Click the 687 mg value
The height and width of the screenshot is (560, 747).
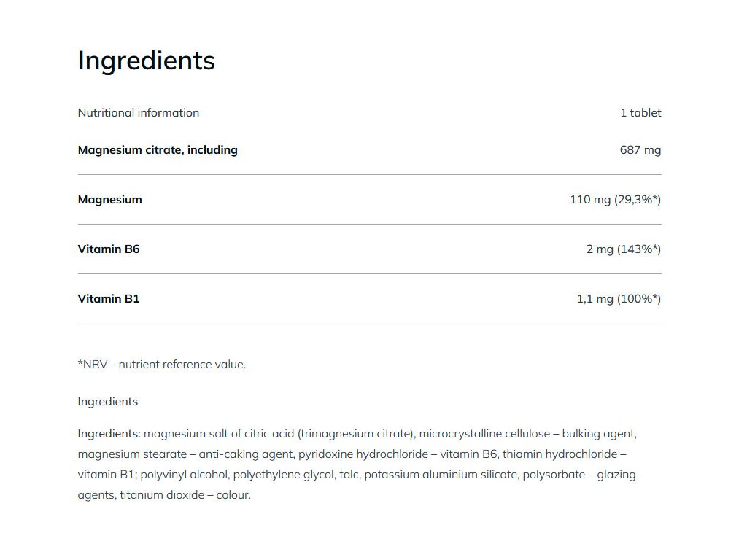640,150
